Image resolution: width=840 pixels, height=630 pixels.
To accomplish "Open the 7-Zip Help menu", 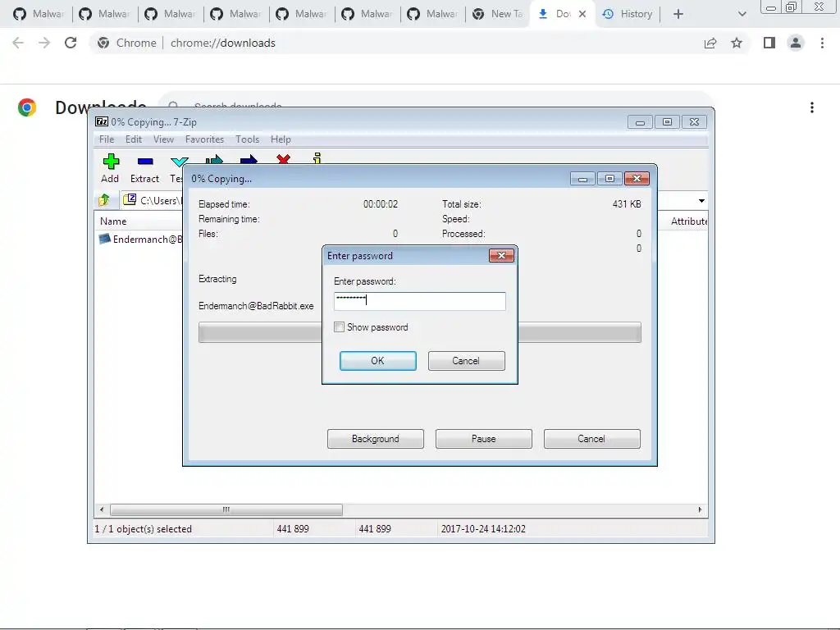I will (x=281, y=139).
